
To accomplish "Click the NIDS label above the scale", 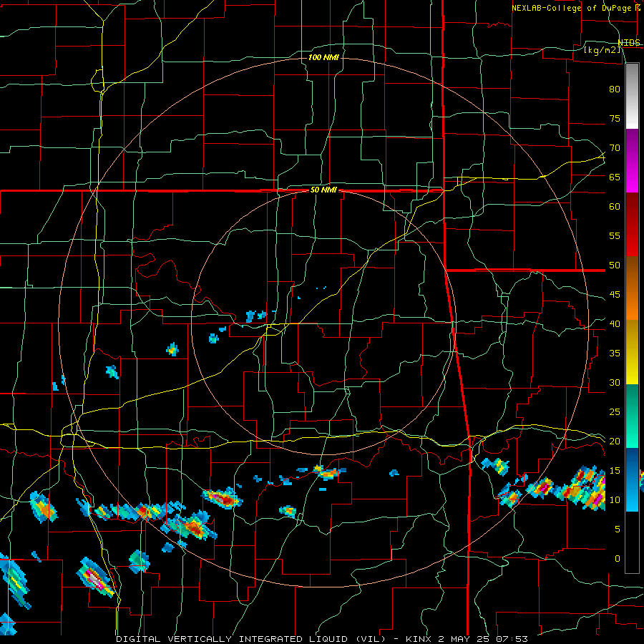I will (629, 43).
